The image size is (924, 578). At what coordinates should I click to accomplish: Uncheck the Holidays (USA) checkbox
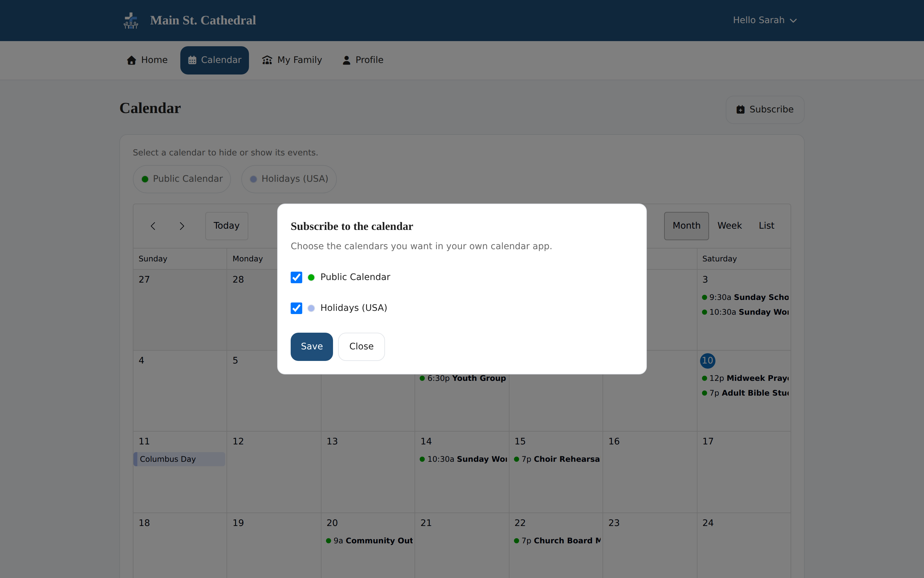pos(296,308)
